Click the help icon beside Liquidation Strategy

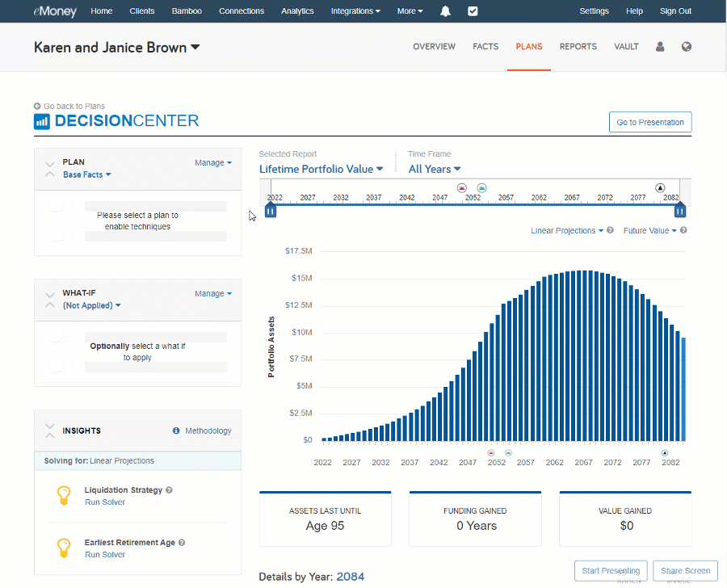coord(170,489)
